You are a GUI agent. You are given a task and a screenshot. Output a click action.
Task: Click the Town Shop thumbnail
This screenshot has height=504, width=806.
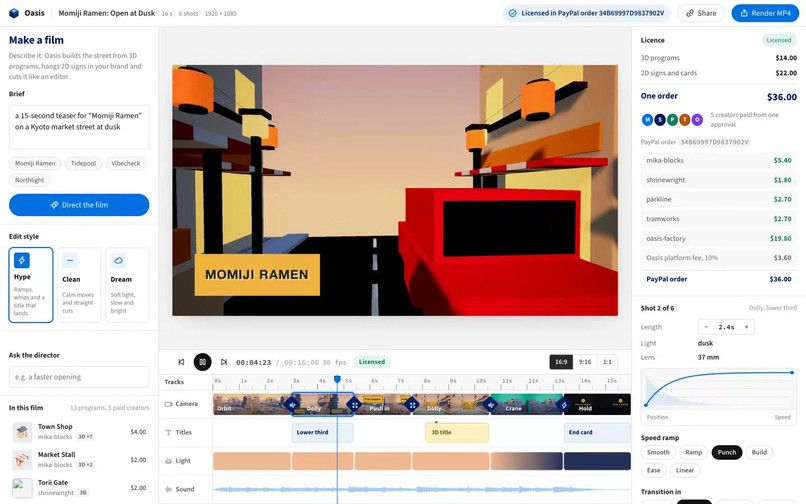click(22, 432)
